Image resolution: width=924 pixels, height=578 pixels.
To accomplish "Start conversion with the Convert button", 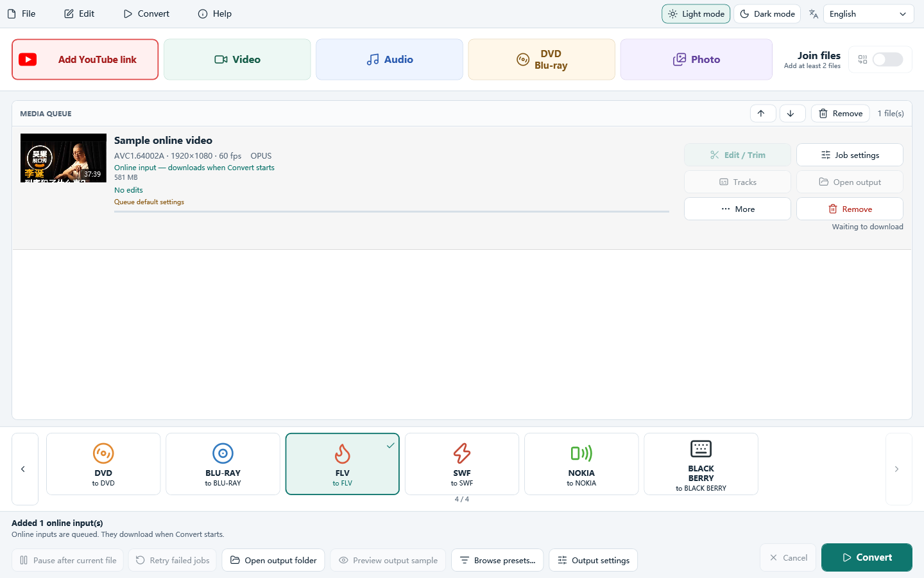I will 866,557.
